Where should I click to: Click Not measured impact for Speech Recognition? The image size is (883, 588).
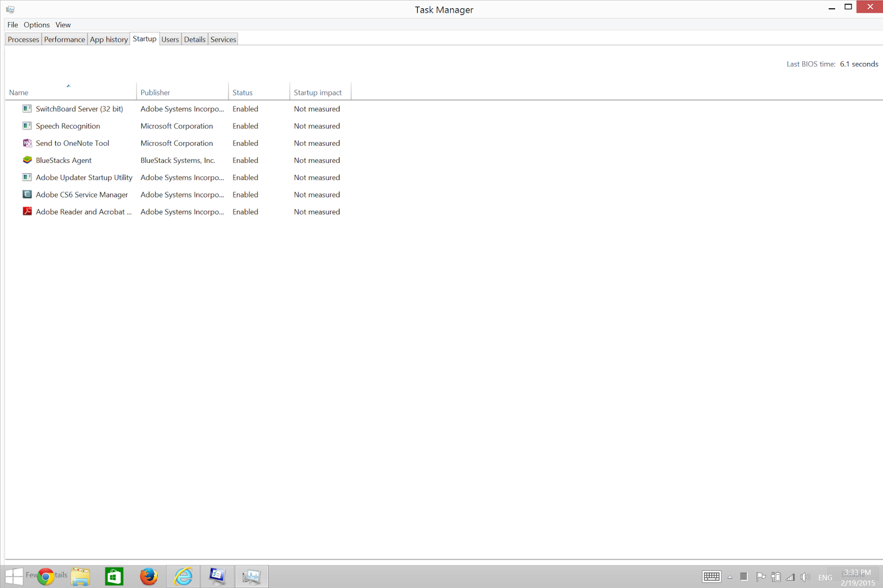[317, 126]
